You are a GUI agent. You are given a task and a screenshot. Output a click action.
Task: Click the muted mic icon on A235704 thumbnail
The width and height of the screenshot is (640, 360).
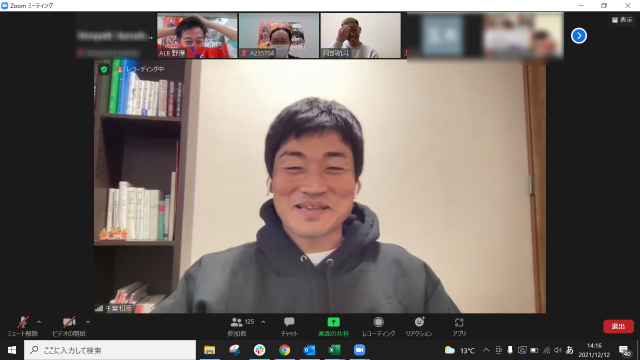[244, 53]
